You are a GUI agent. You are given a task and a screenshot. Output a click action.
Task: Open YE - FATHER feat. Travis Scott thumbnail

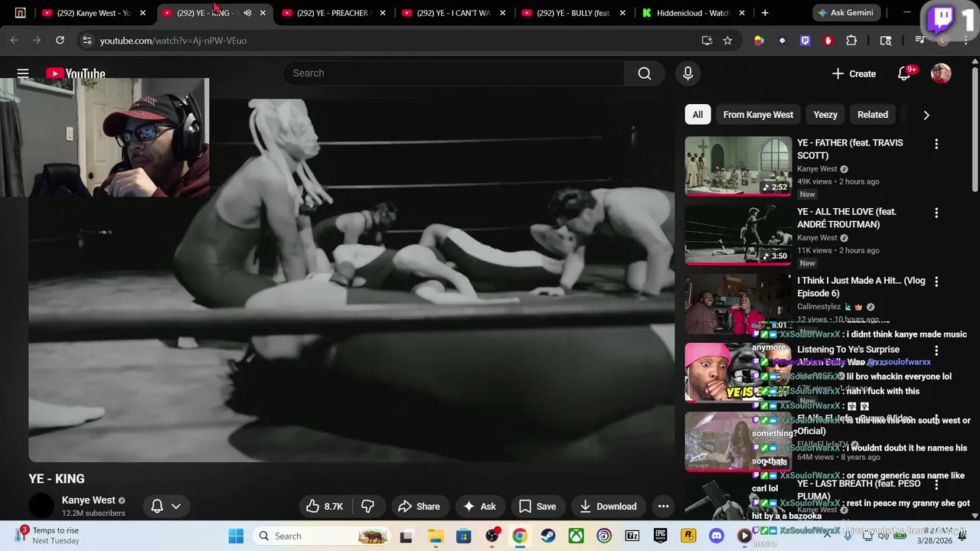pyautogui.click(x=738, y=166)
